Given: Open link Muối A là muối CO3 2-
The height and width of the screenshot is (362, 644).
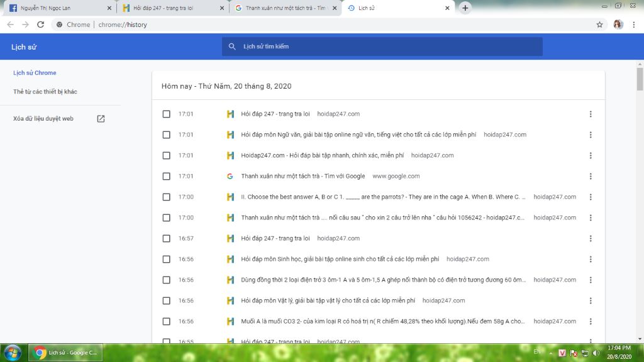Looking at the screenshot, I should click(383, 321).
